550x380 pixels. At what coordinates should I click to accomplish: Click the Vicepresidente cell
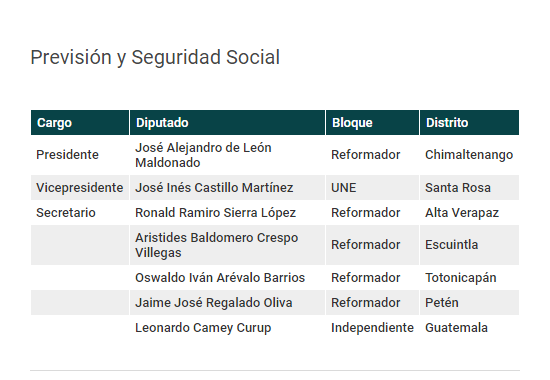(80, 188)
